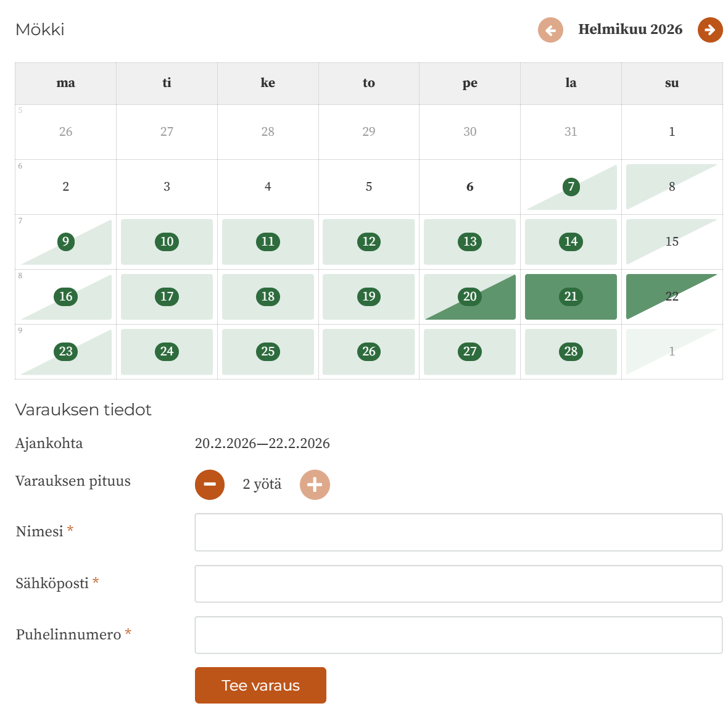Select the highlighted day 20
This screenshot has width=728, height=706.
coord(470,297)
